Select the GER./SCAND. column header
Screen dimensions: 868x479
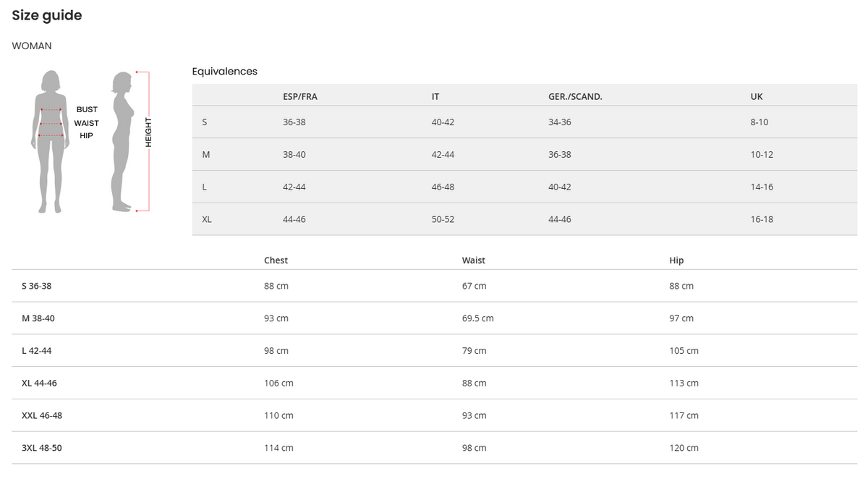click(x=575, y=96)
